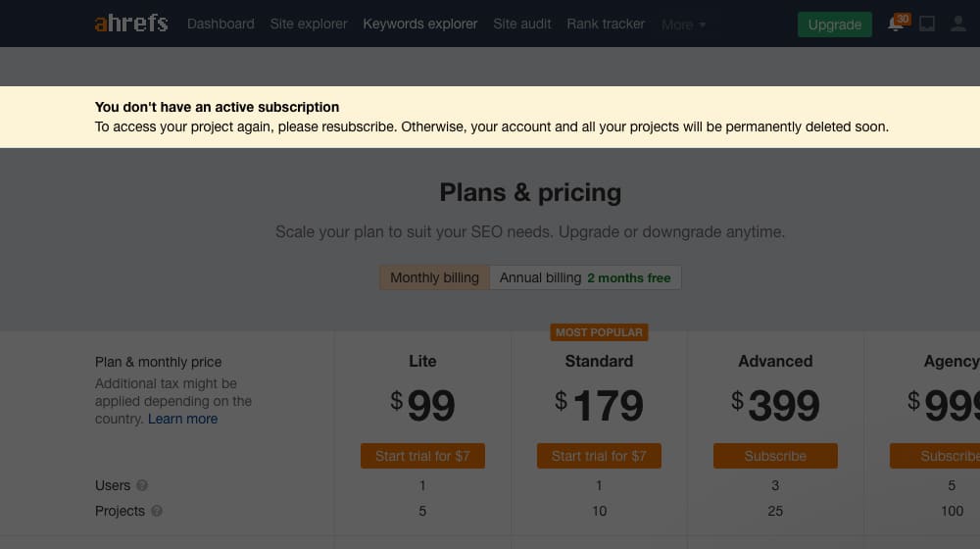980x549 pixels.
Task: Start the Standard plan $7 trial
Action: click(x=599, y=456)
